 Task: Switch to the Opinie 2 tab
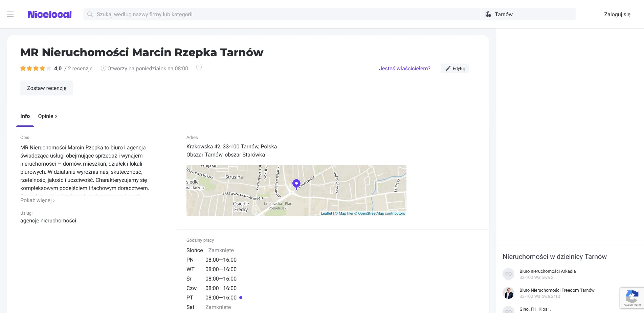point(48,116)
